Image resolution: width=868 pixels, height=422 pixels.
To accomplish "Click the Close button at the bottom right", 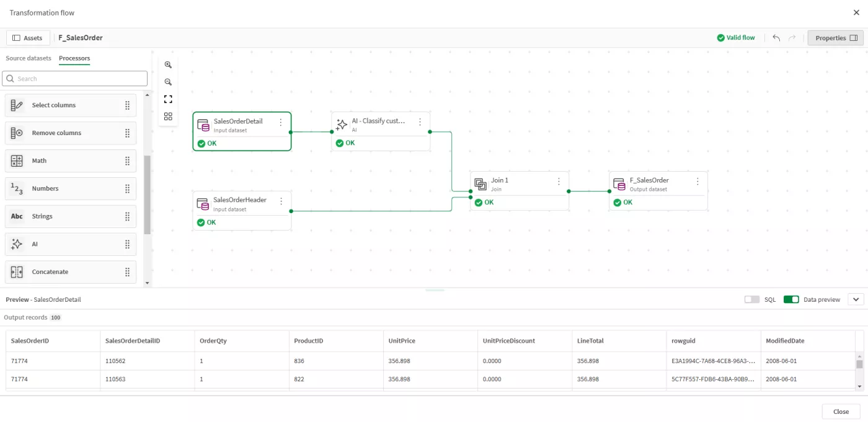I will [x=840, y=411].
